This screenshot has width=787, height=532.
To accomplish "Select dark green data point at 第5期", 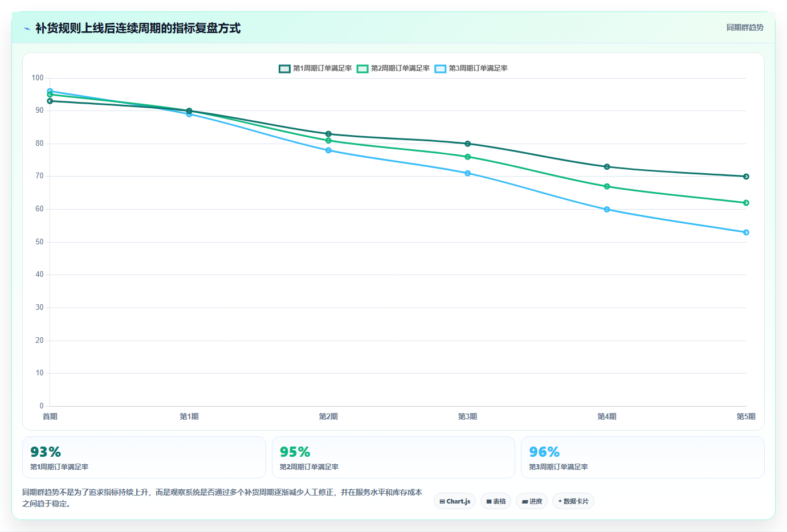I will coord(746,177).
